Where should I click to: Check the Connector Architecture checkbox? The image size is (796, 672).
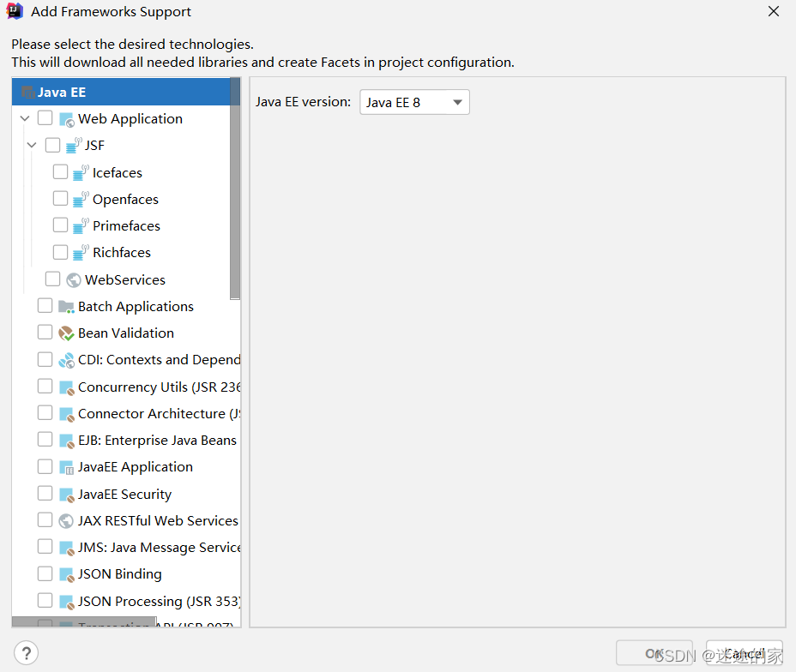click(45, 413)
